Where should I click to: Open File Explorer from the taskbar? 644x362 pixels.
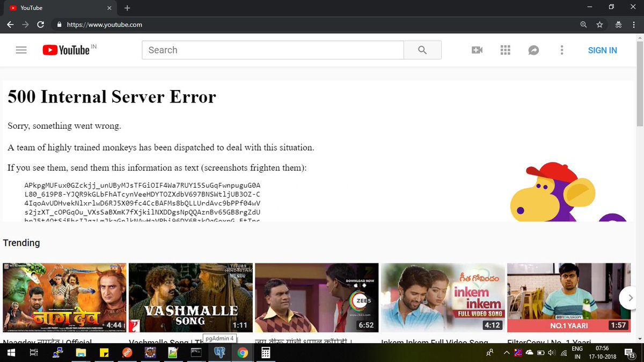[80, 353]
